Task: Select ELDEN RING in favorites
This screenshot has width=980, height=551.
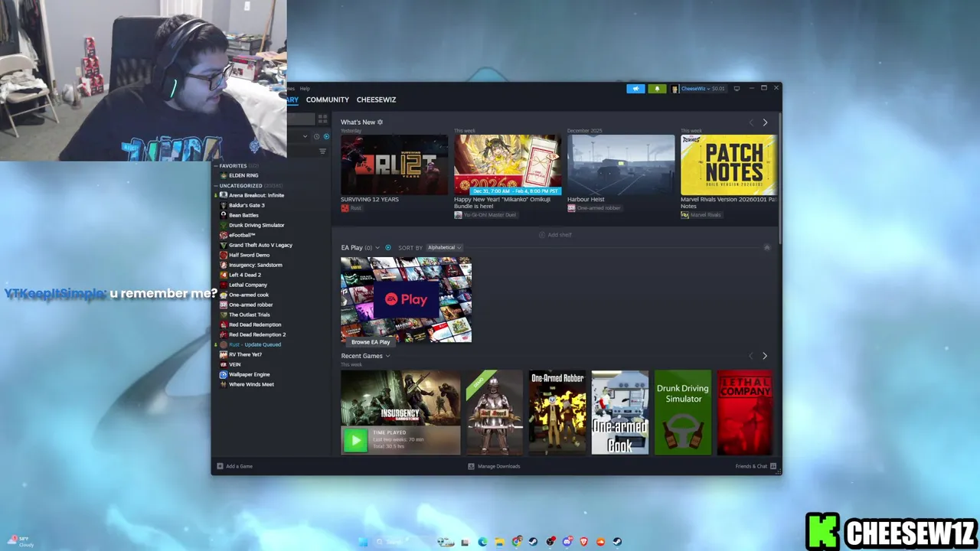Action: click(243, 175)
